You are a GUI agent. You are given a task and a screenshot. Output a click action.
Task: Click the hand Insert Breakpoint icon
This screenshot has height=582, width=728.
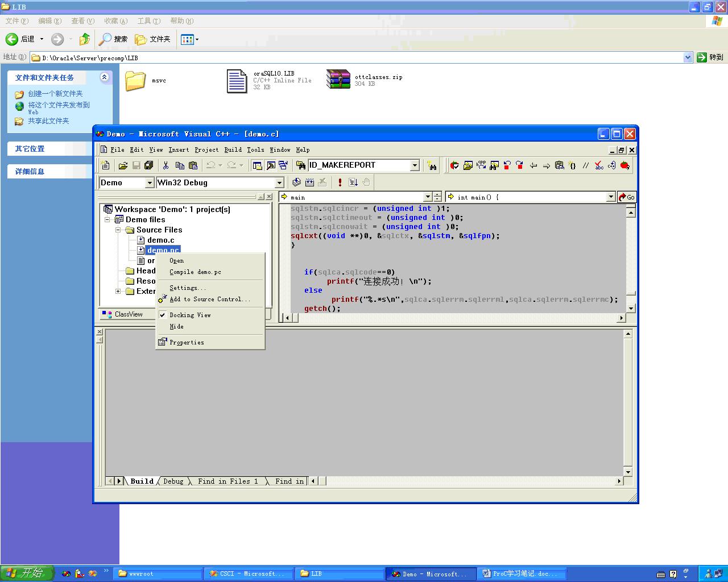tap(366, 182)
